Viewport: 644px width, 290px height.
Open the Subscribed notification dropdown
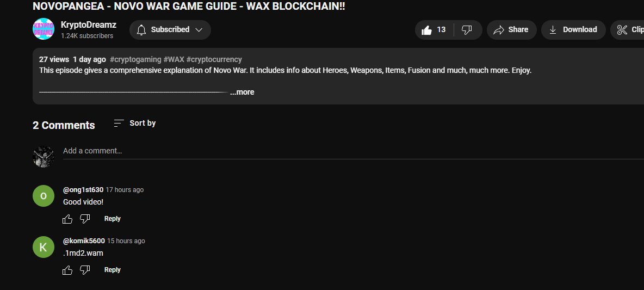pos(170,30)
